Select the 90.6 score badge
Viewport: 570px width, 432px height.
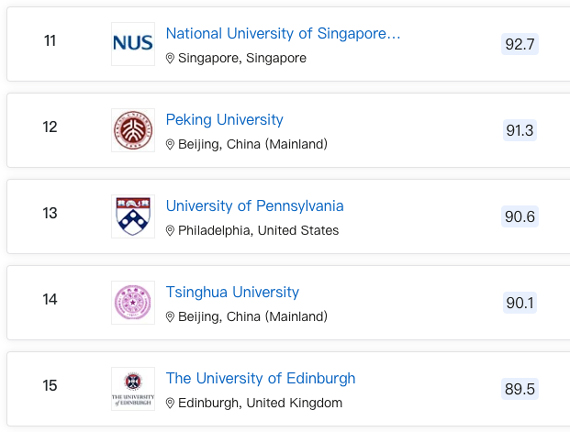(520, 216)
